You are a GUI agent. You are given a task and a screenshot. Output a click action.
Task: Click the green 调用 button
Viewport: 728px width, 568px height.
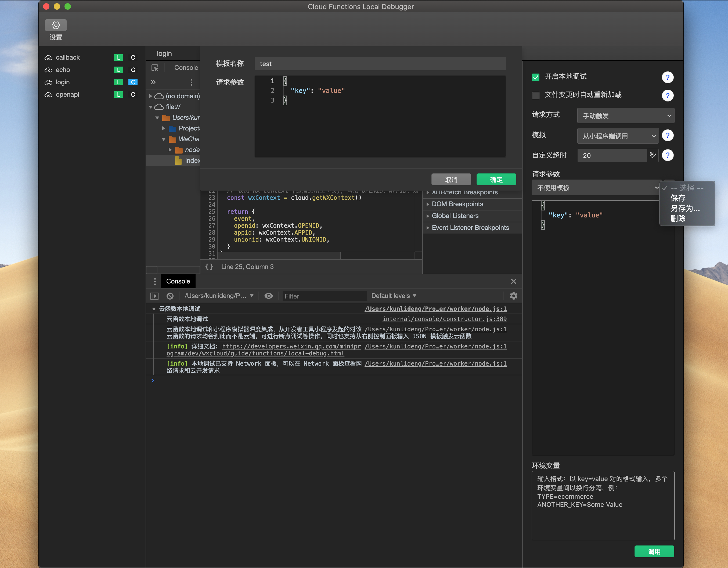(654, 551)
